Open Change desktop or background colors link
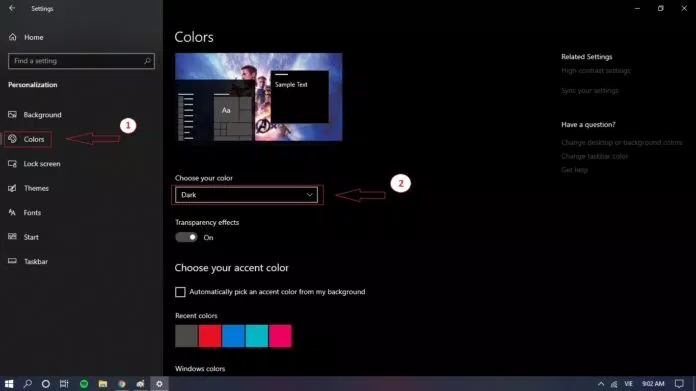The image size is (696, 391). click(621, 142)
